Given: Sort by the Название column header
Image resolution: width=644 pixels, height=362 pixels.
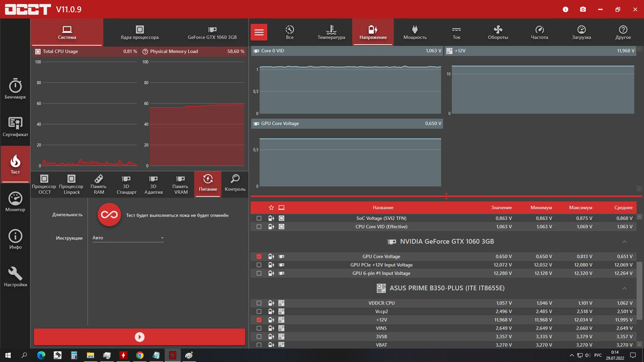Looking at the screenshot, I should tap(383, 208).
